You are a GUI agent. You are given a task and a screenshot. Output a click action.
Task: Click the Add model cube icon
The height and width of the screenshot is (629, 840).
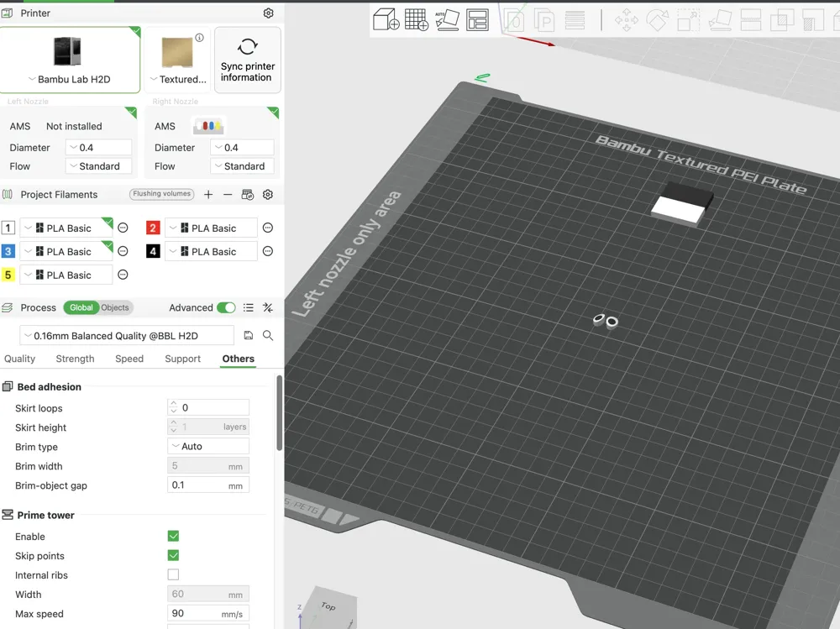[386, 20]
